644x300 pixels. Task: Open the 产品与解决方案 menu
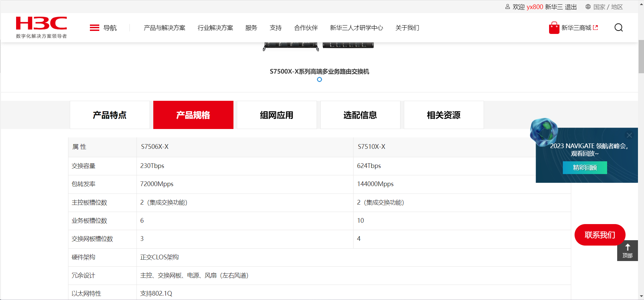click(x=164, y=28)
